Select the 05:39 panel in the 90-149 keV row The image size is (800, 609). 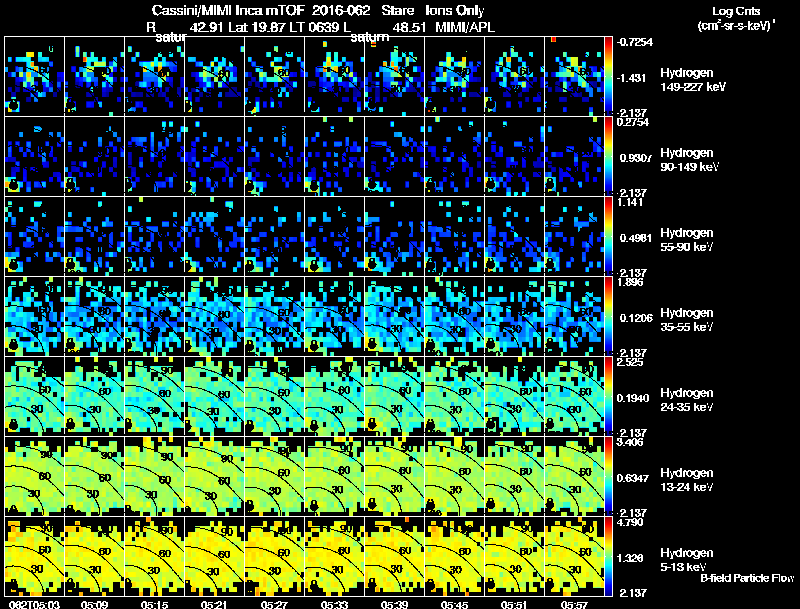[394, 156]
